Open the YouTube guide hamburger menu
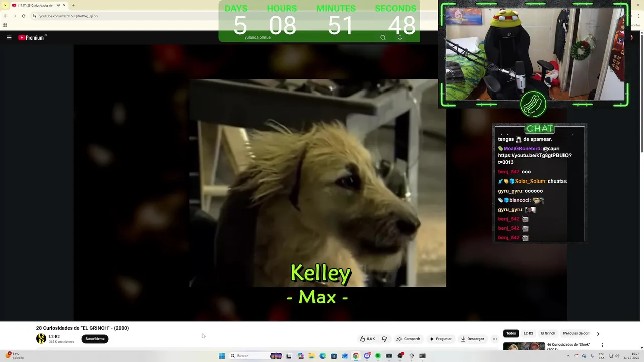This screenshot has height=362, width=644. coord(9,37)
